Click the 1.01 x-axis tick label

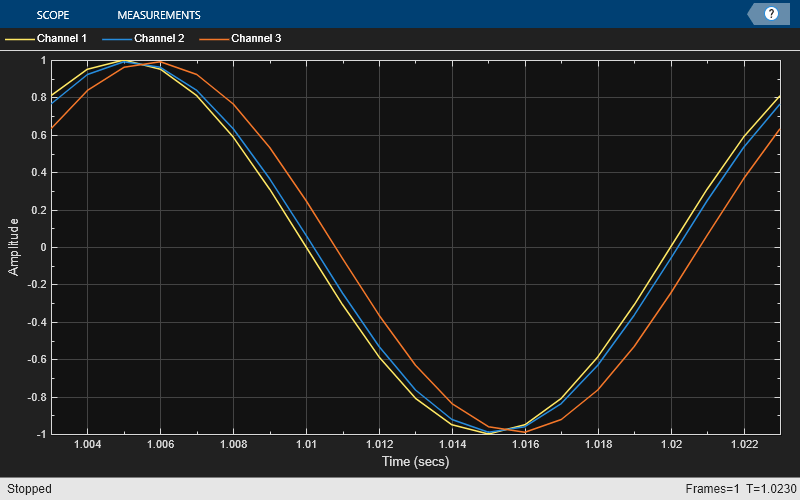tap(307, 444)
